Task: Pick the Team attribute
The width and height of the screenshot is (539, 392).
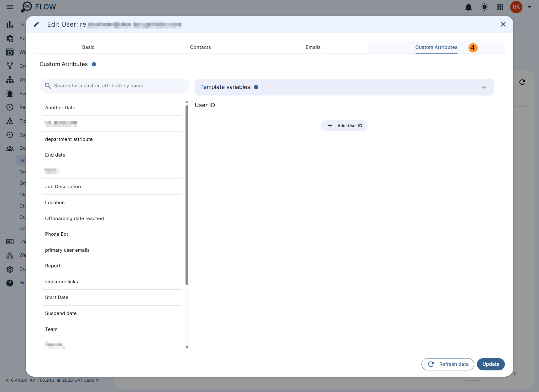Action: (x=112, y=329)
